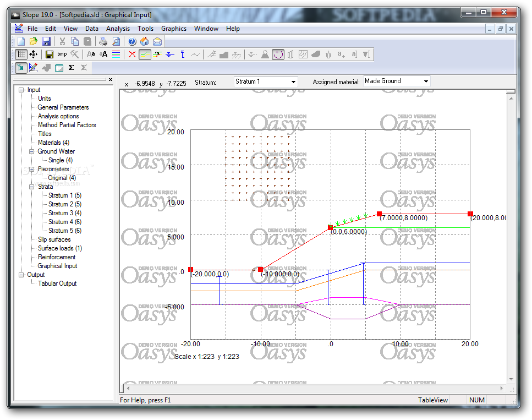Click horizontal scrollbar right arrow

[x=501, y=388]
